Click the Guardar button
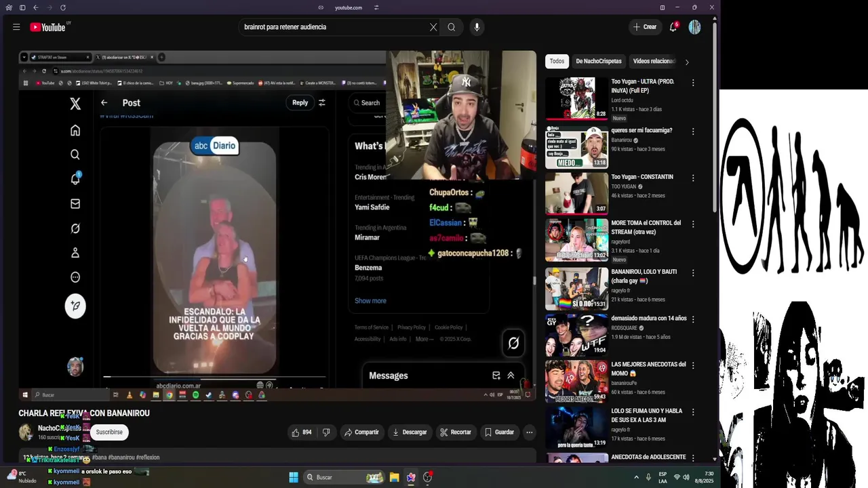Screen dimensions: 868x488 498,432
